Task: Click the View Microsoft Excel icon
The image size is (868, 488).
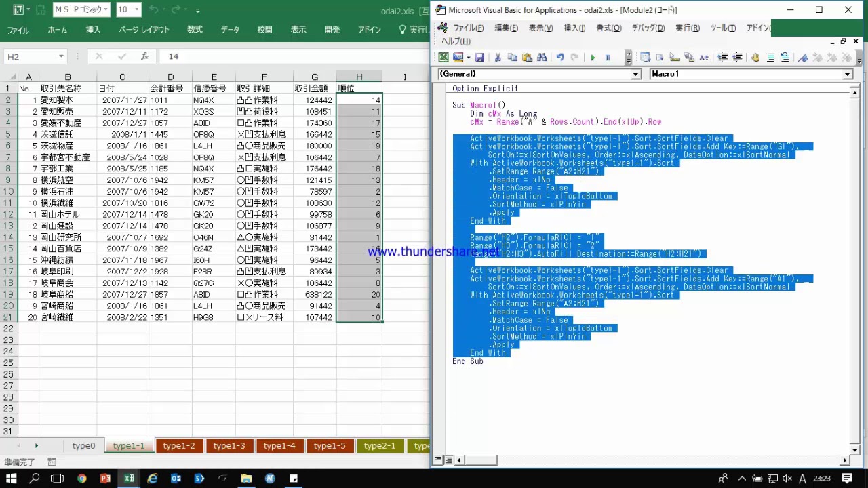Action: coord(443,58)
